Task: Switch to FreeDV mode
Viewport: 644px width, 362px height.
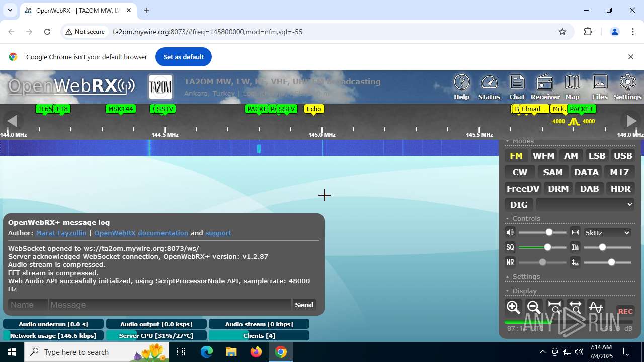Action: 523,189
